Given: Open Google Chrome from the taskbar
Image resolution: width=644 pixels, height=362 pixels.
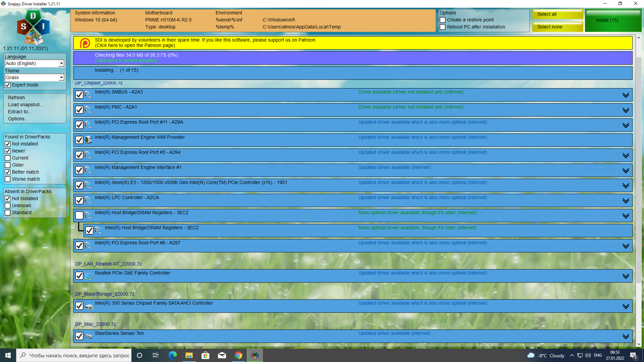Looking at the screenshot, I should (x=238, y=355).
